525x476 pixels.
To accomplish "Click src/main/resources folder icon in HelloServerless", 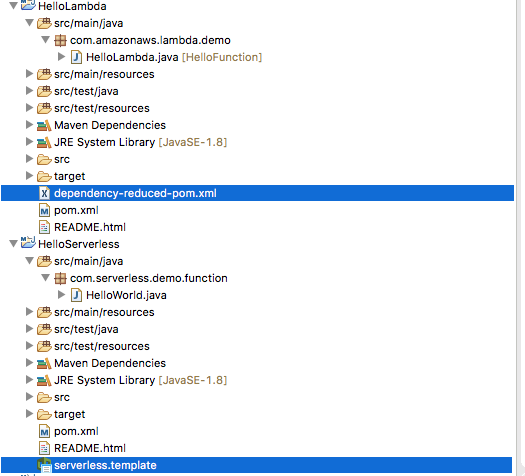I will pos(44,312).
